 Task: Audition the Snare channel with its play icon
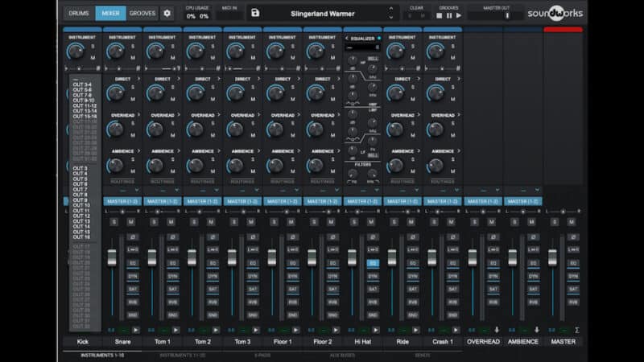(136, 330)
